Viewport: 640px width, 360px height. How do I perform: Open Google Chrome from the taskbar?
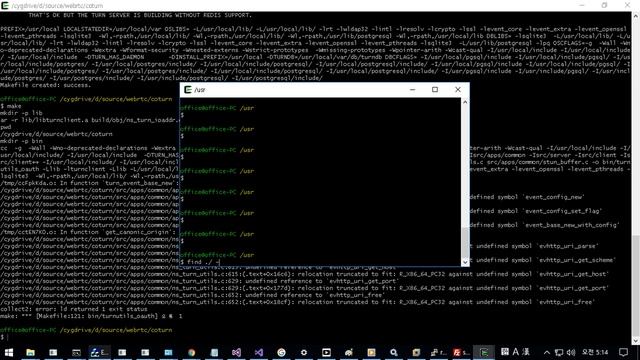click(x=191, y=352)
